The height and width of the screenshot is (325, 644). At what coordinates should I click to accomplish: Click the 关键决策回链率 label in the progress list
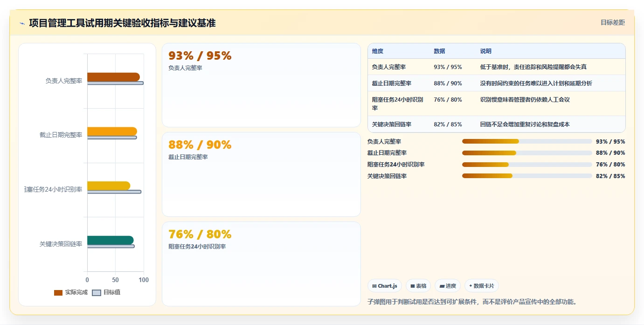coord(387,176)
